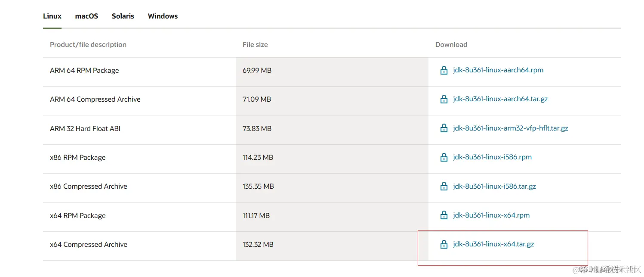Screen dimensions: 644x277
Task: Click the 'Product/file description' column header
Action: point(88,44)
